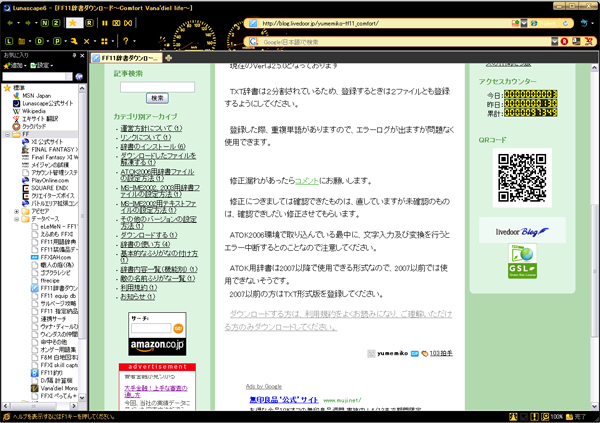Open the 利用規約 category link
Viewport: 600px width, 423px height.
pos(139,287)
